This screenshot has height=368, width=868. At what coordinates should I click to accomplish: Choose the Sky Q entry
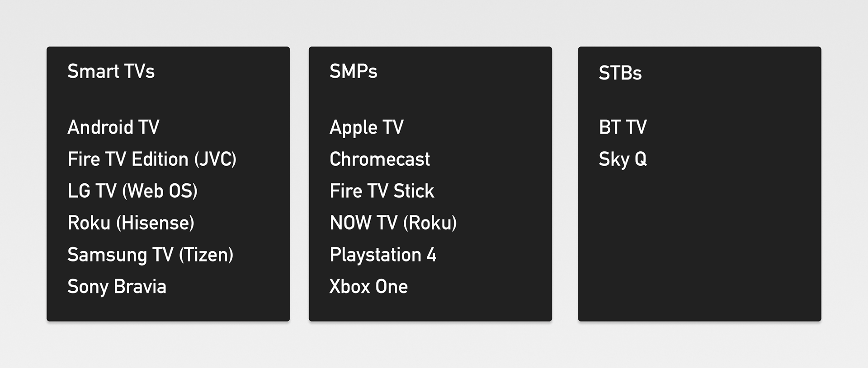pos(623,159)
